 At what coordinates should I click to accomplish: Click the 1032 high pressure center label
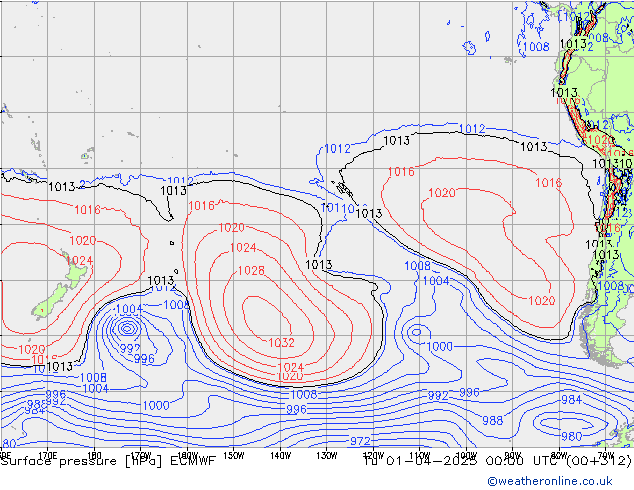[x=281, y=342]
